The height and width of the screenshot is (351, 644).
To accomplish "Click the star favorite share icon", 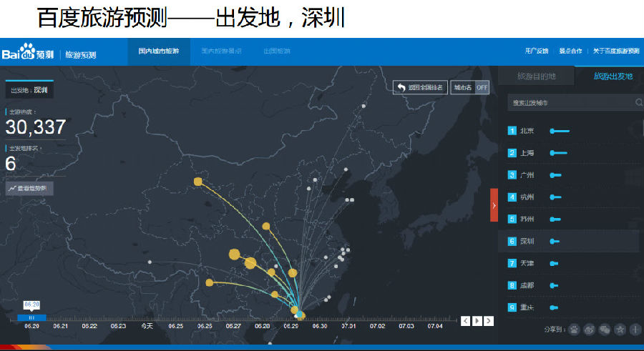I will (620, 330).
